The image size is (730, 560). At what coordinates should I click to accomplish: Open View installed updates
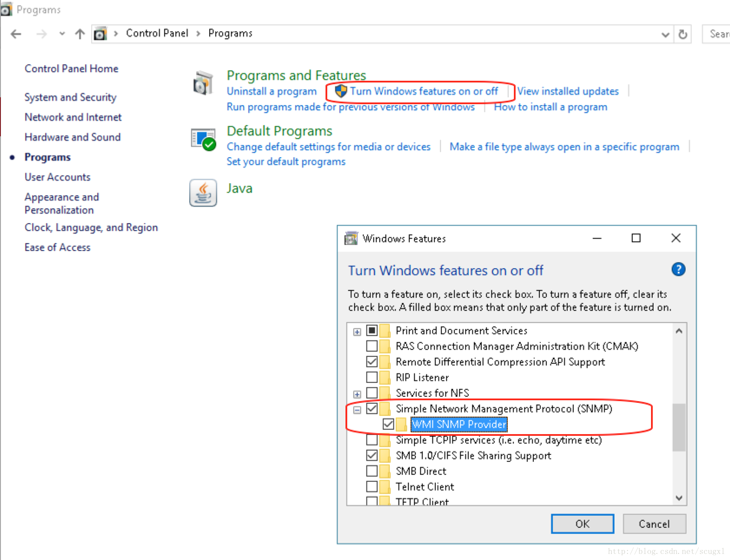pos(568,91)
